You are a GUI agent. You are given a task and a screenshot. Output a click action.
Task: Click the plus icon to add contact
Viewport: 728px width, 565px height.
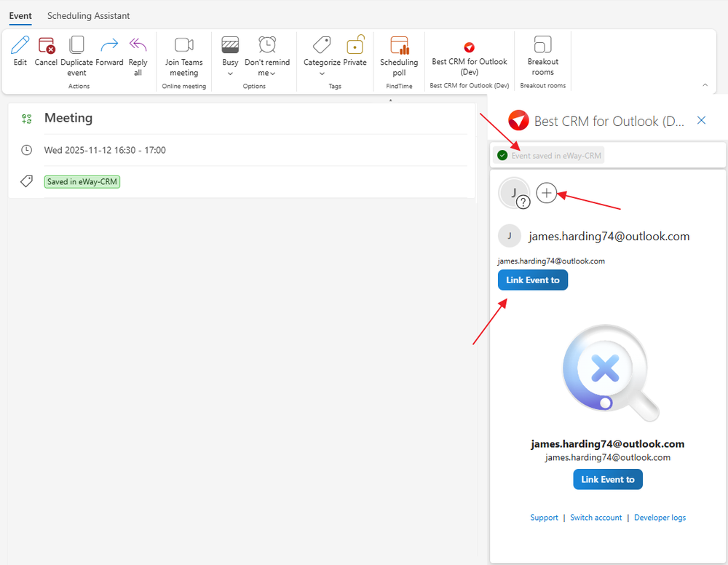pyautogui.click(x=546, y=193)
